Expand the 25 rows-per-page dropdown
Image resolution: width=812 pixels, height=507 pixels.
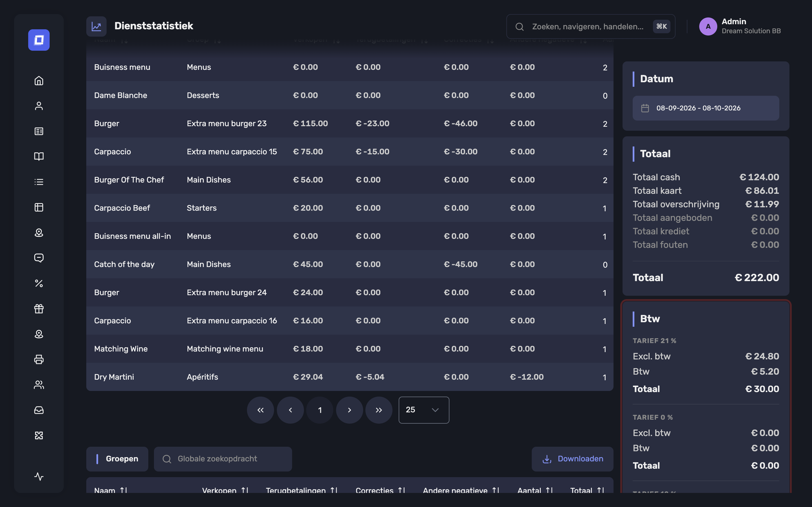pos(424,410)
